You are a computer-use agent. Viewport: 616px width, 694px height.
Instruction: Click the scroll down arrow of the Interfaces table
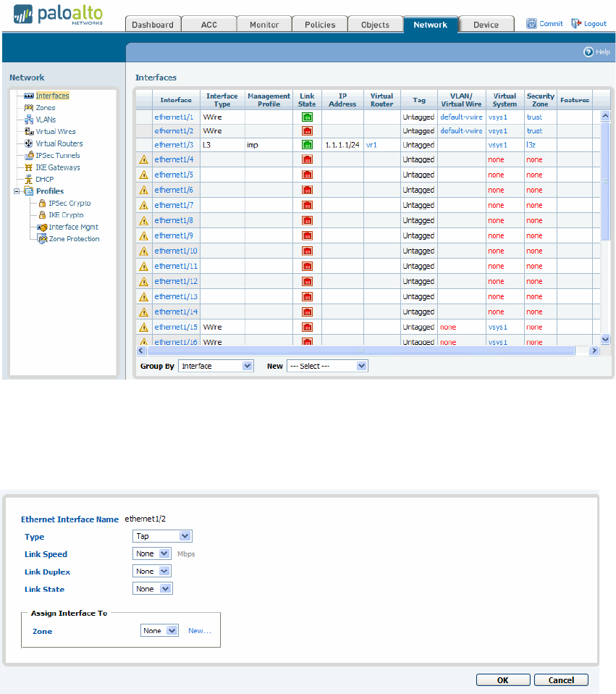(x=605, y=339)
